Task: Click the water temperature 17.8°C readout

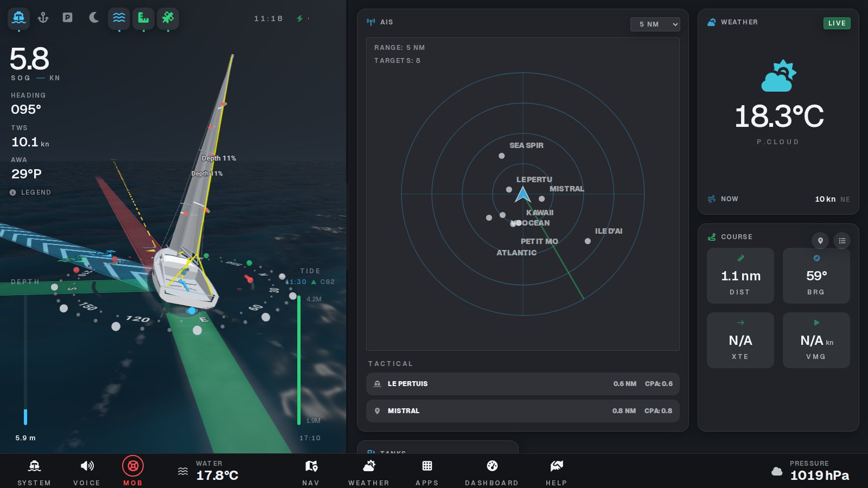Action: click(x=217, y=476)
